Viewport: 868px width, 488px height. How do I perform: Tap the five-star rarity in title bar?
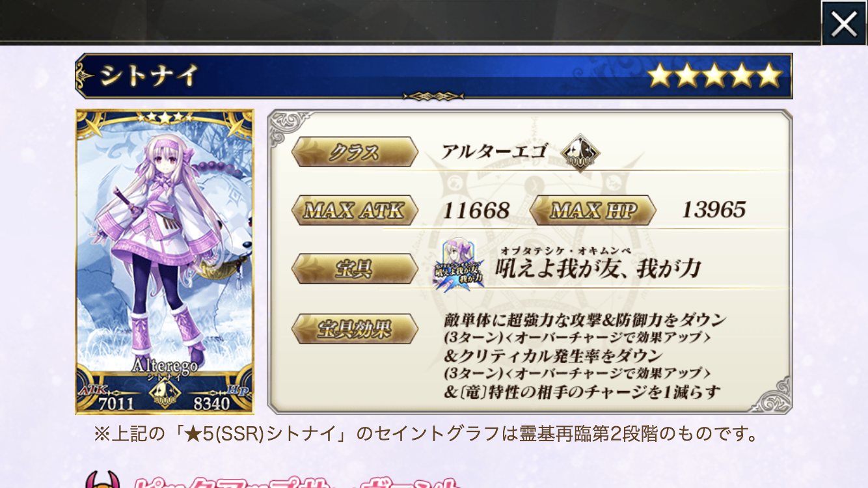714,76
